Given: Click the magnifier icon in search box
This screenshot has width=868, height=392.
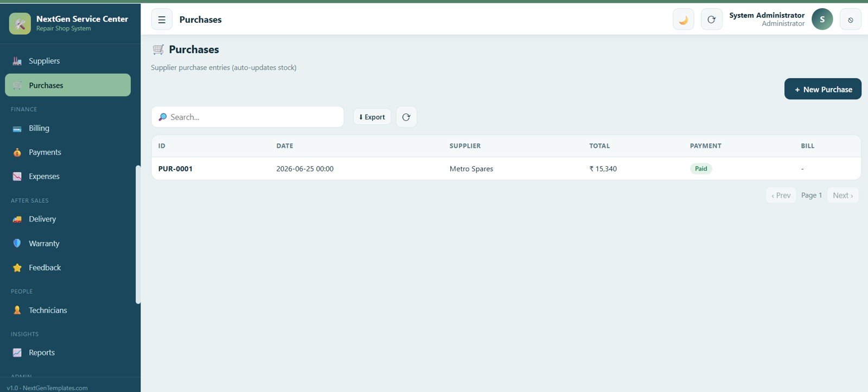Looking at the screenshot, I should [163, 117].
